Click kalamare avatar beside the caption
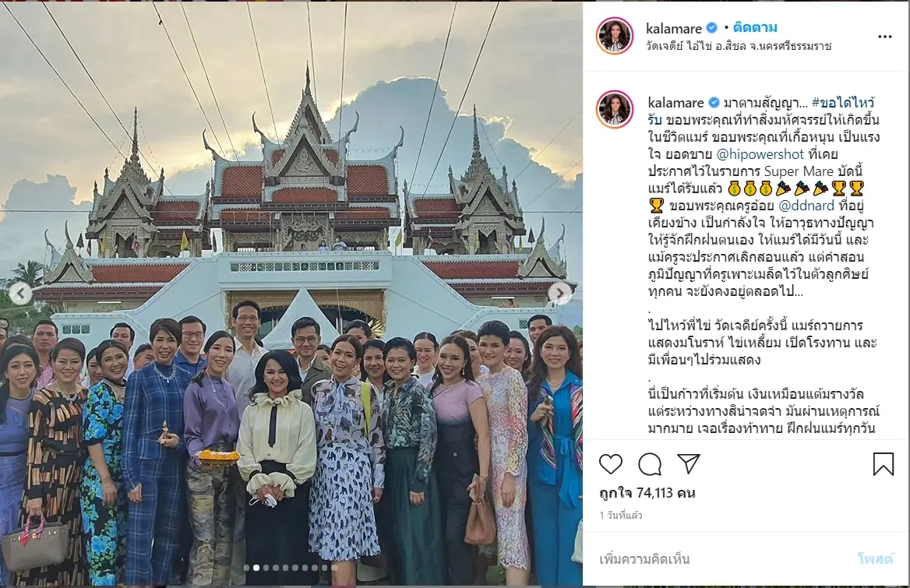The height and width of the screenshot is (588, 910). [615, 109]
